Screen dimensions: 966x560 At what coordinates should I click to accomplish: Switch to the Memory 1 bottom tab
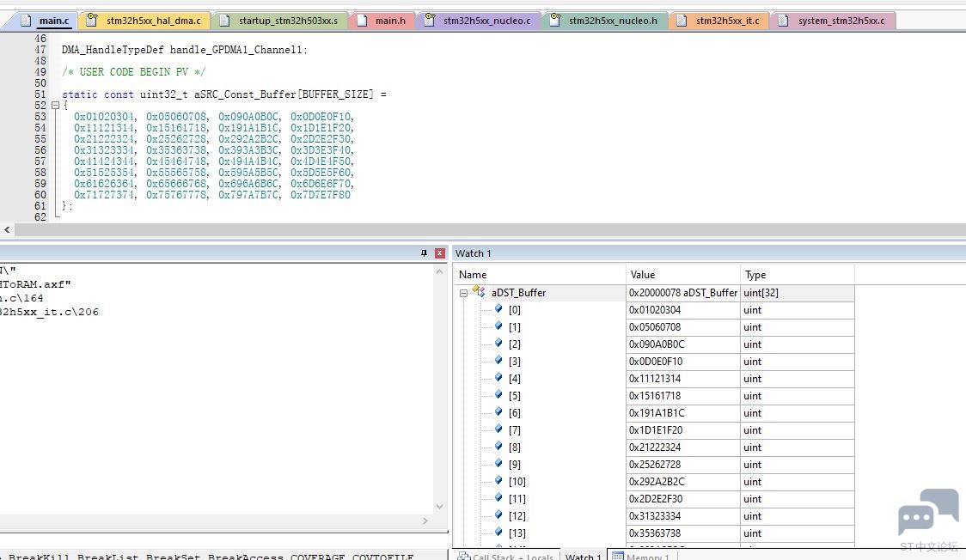coord(641,555)
